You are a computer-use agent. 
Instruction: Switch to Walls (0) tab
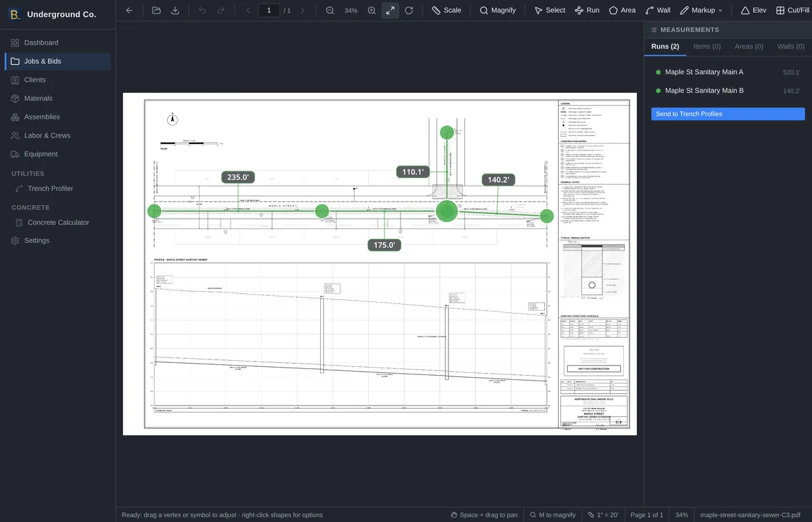(791, 47)
